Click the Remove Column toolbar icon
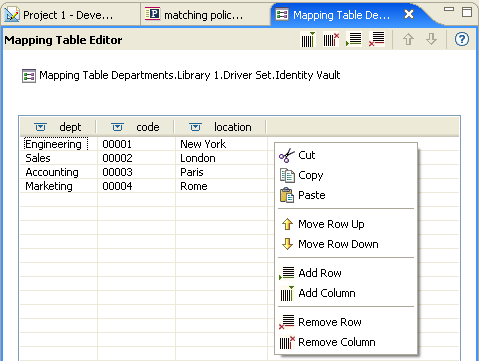479x361 pixels. 331,40
